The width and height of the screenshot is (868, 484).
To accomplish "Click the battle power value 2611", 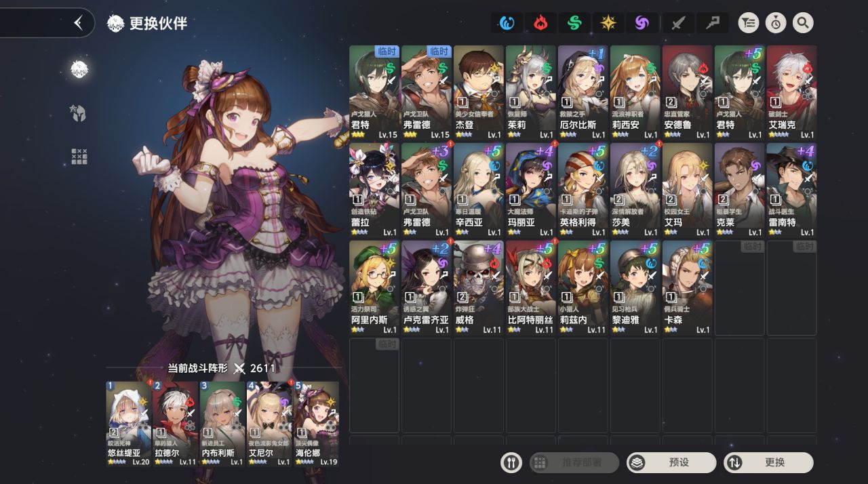I will (262, 368).
